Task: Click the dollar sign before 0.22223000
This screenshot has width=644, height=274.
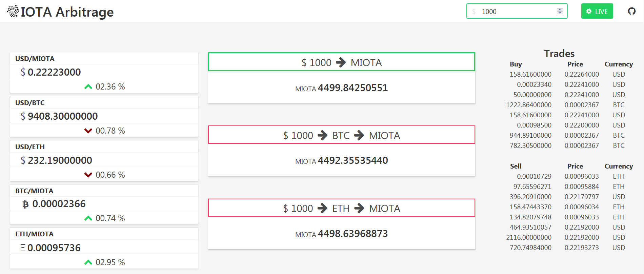Action: tap(23, 72)
